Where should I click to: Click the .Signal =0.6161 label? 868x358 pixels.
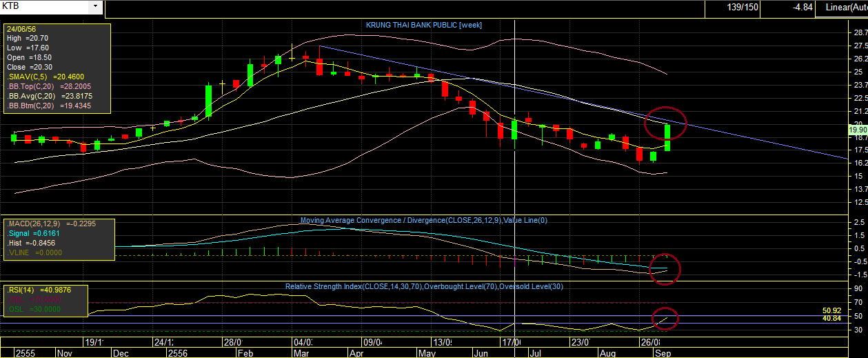coord(34,235)
